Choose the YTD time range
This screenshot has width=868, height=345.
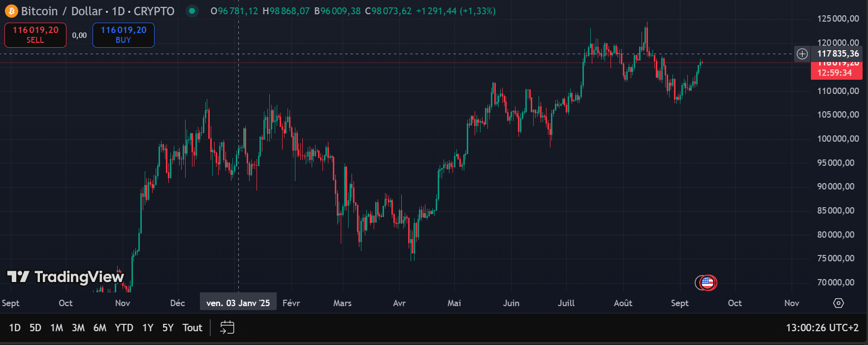click(x=124, y=328)
